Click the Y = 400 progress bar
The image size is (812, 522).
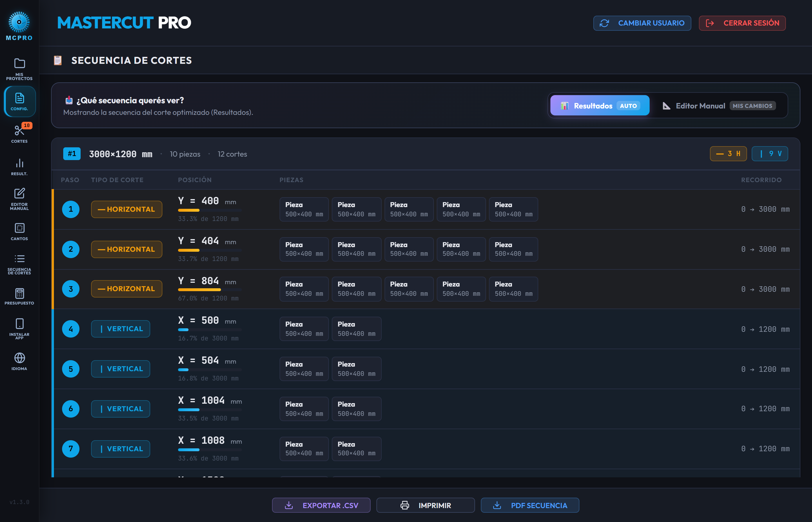[210, 211]
